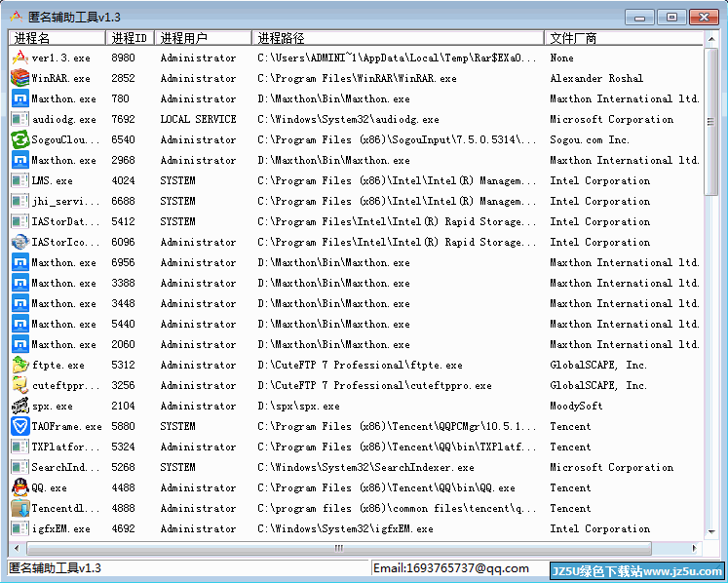Select the ftpte.exe folder icon

click(x=19, y=365)
